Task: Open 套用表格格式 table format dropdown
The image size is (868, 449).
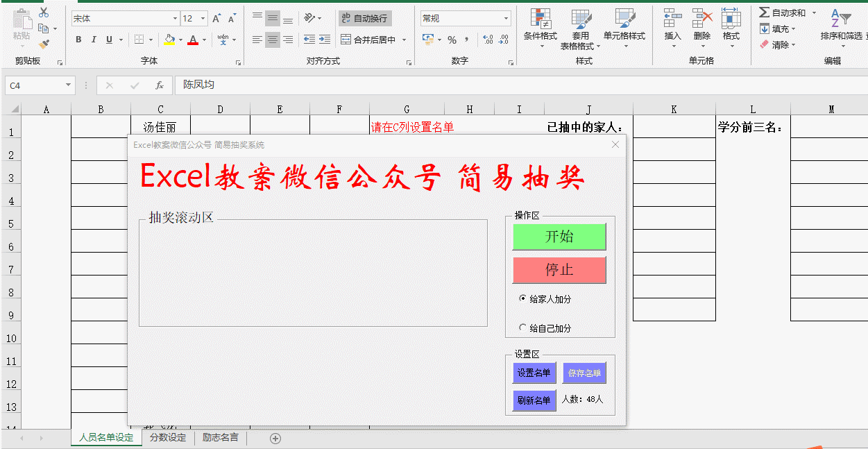Action: pyautogui.click(x=581, y=30)
